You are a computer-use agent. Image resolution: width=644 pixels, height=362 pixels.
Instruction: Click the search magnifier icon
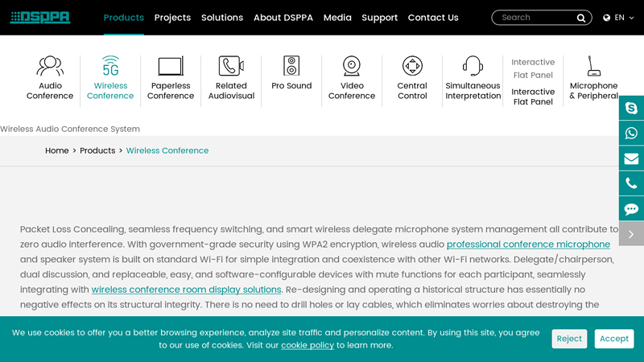(x=580, y=18)
